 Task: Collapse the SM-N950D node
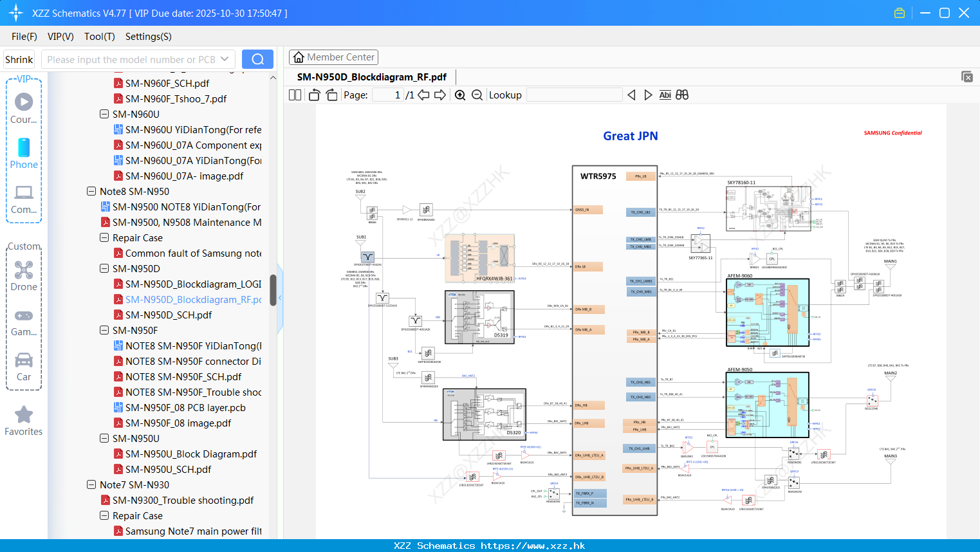(104, 268)
